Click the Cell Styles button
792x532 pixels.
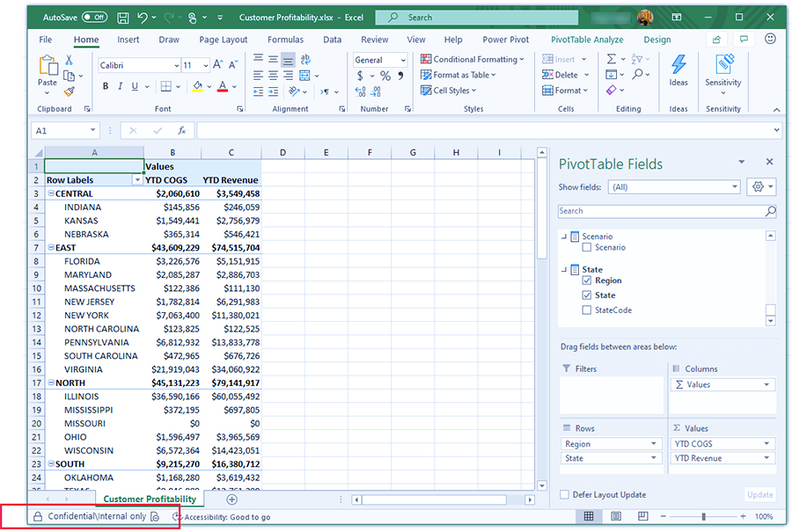pyautogui.click(x=449, y=91)
